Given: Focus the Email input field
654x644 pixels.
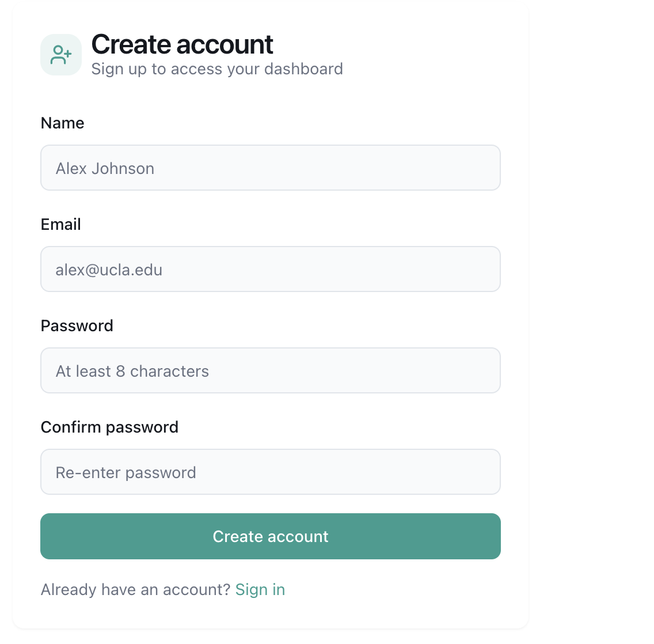Looking at the screenshot, I should point(270,269).
